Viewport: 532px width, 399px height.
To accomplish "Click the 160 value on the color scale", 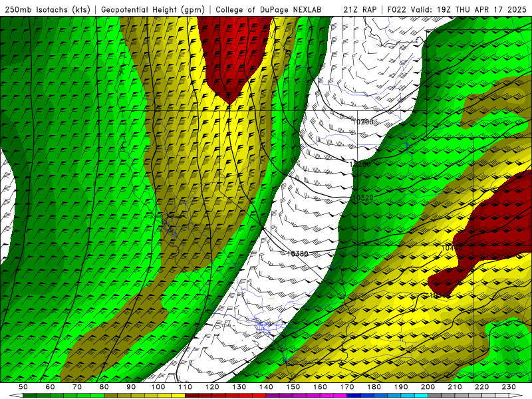I will 320,387.
